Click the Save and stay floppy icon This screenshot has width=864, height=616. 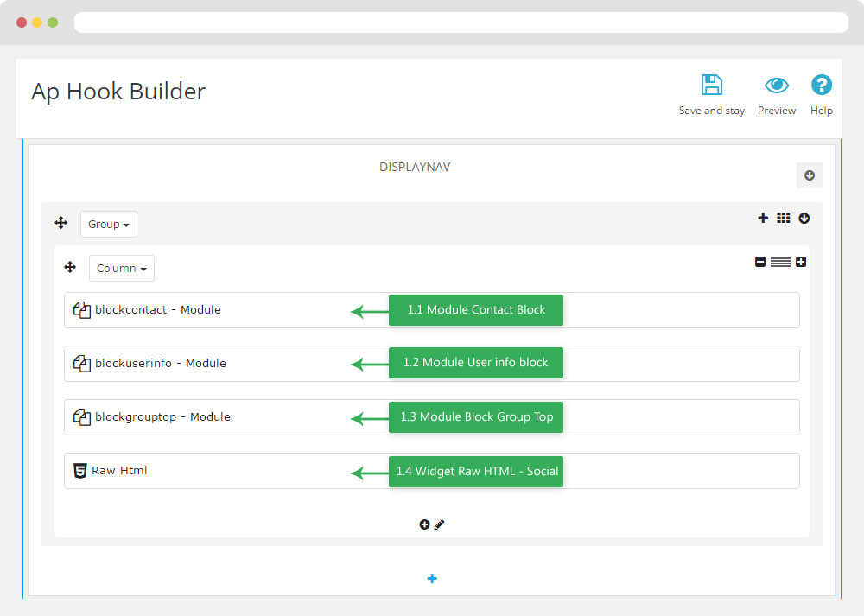coord(711,86)
